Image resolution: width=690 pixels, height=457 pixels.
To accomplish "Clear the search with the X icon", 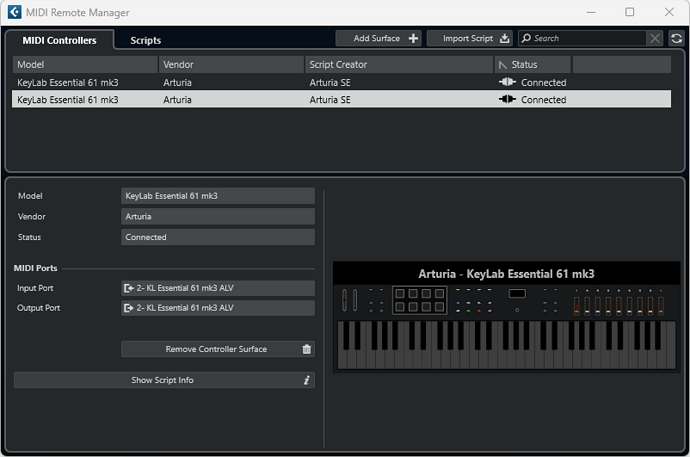I will point(655,38).
